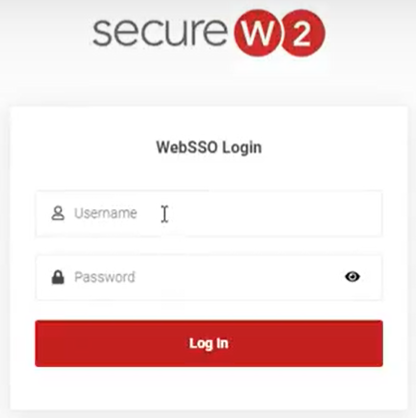Focus the Username input field

coord(209,213)
